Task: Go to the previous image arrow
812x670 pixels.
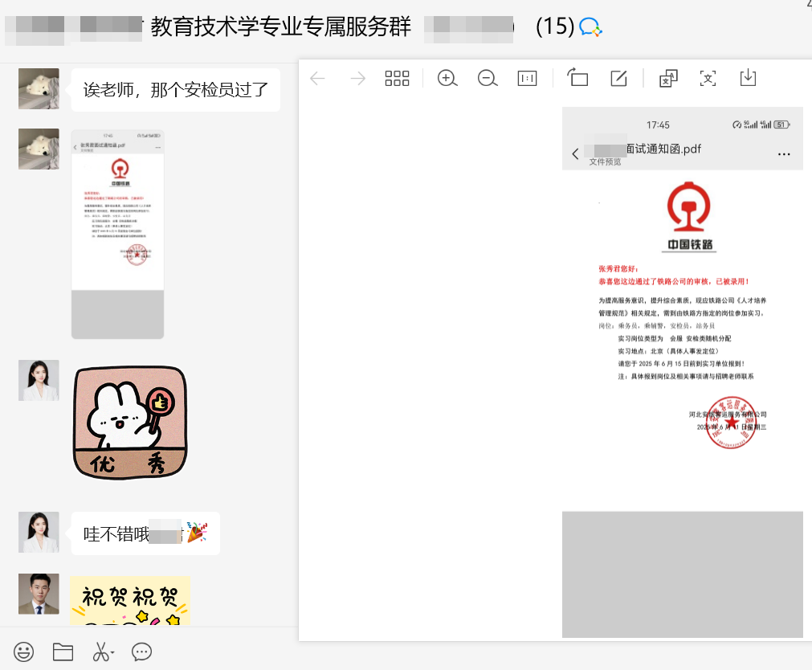Action: pos(318,78)
